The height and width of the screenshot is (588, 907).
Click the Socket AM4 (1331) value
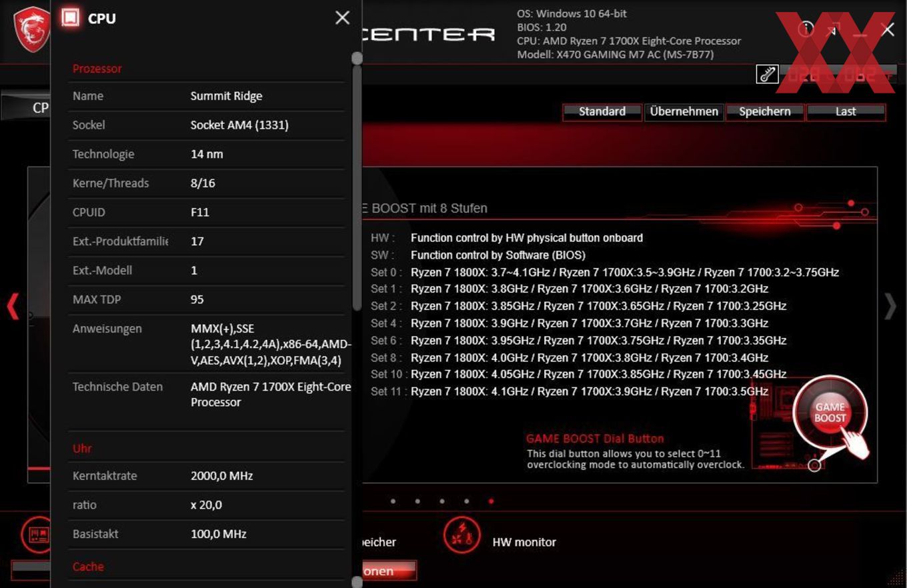click(x=239, y=125)
